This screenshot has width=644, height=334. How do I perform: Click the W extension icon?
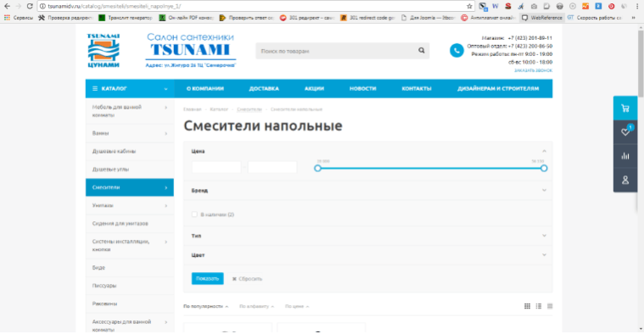point(496,6)
